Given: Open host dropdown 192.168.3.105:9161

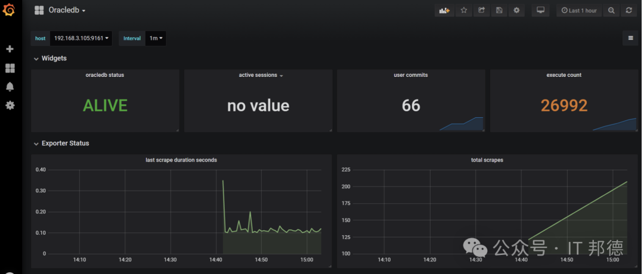Looking at the screenshot, I should tap(81, 38).
